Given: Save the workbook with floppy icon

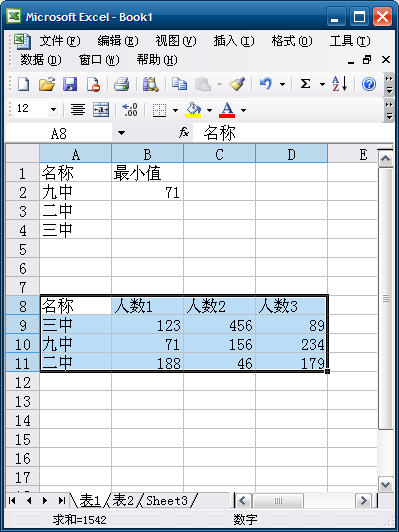Looking at the screenshot, I should tap(70, 84).
